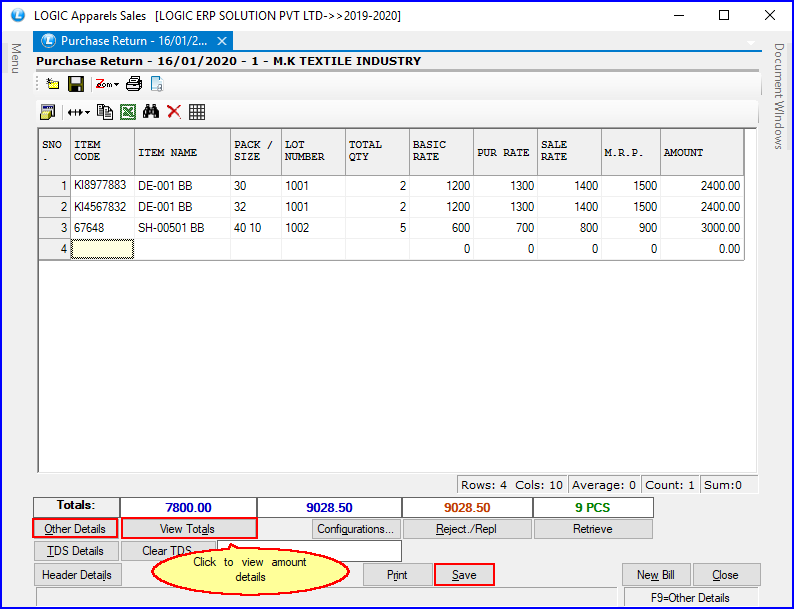Click the Rows: 4 Cols: 10 status
The height and width of the screenshot is (609, 794).
pyautogui.click(x=512, y=485)
